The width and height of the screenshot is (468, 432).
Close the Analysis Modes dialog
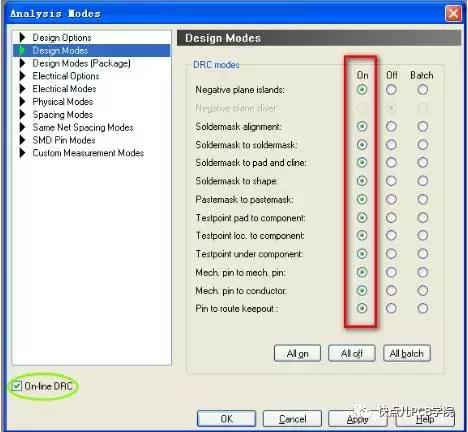point(453,14)
